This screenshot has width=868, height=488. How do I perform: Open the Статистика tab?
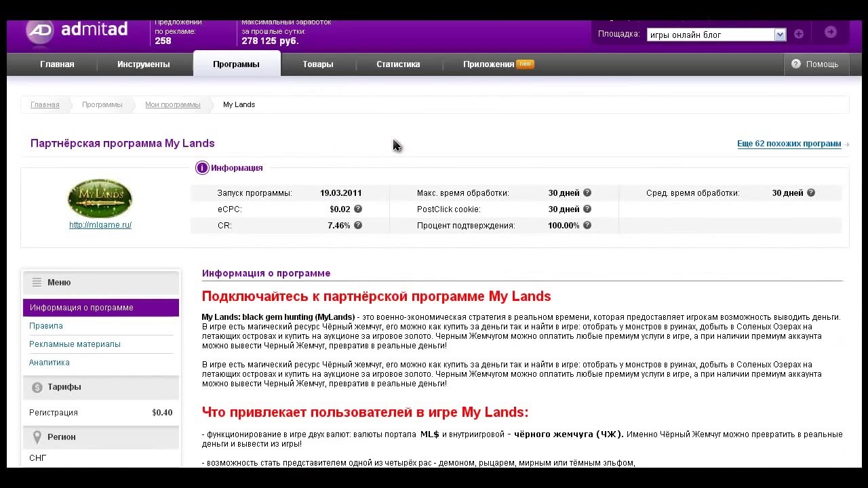pyautogui.click(x=398, y=64)
